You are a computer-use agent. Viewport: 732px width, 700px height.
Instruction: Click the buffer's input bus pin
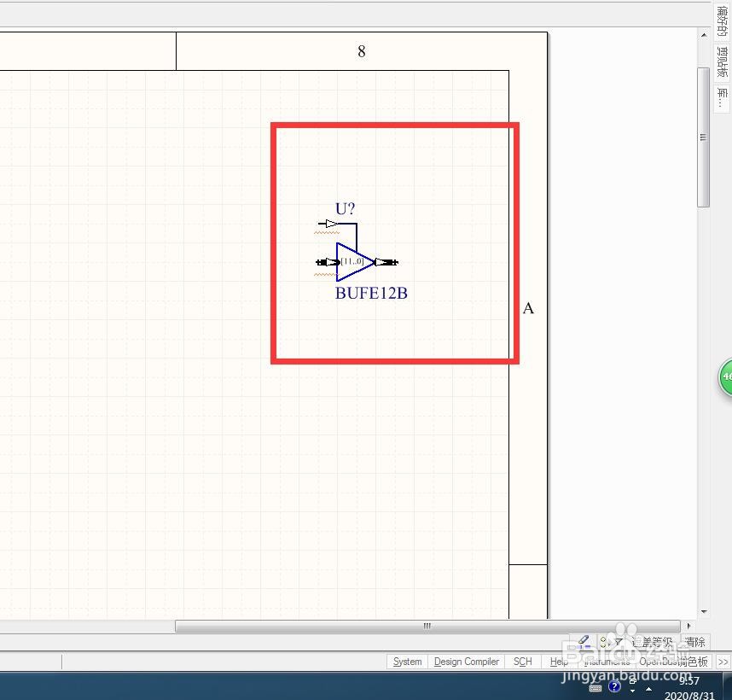coord(328,262)
